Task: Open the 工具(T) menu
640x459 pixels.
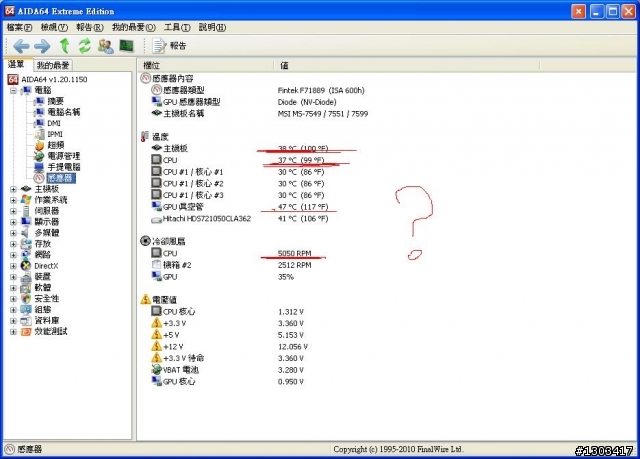Action: pyautogui.click(x=177, y=27)
